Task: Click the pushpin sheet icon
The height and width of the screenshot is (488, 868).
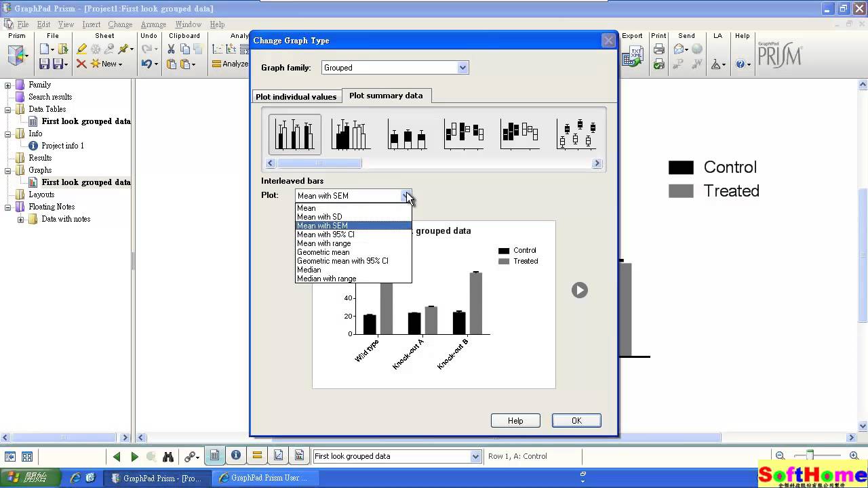Action: 123,49
